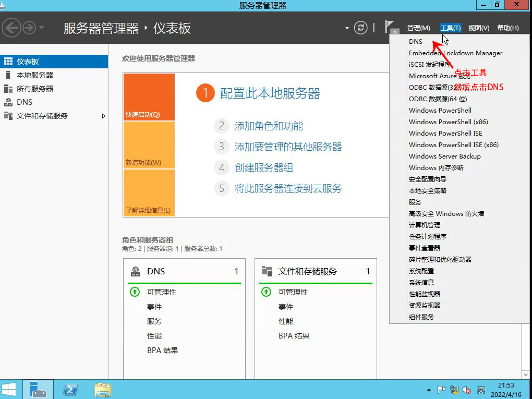
Task: Click 添加要管理的其他服务器 link
Action: click(288, 147)
